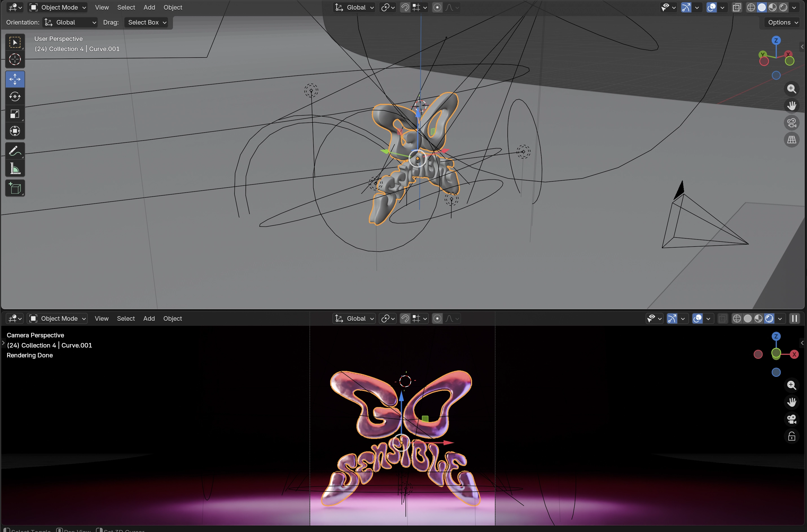807x532 pixels.
Task: Toggle X-ray mode in top viewport header
Action: coord(737,7)
